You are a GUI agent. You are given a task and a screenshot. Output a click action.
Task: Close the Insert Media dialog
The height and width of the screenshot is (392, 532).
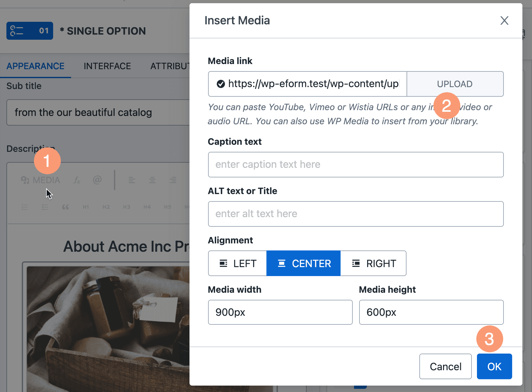[504, 20]
